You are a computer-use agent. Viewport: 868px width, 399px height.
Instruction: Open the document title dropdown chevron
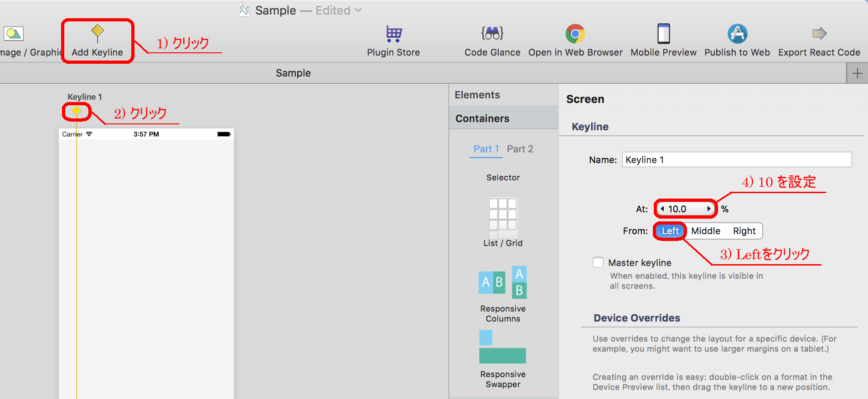click(358, 10)
